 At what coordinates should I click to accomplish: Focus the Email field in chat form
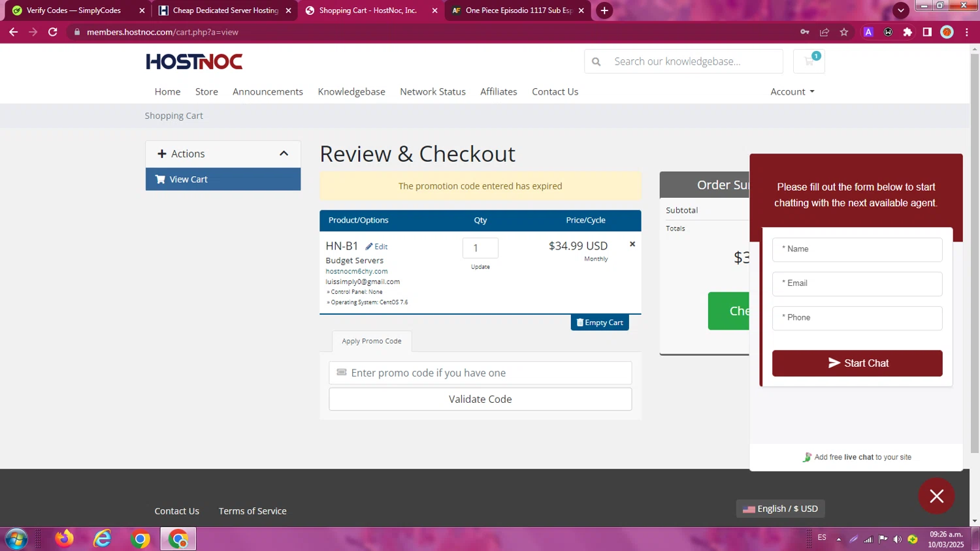(857, 283)
